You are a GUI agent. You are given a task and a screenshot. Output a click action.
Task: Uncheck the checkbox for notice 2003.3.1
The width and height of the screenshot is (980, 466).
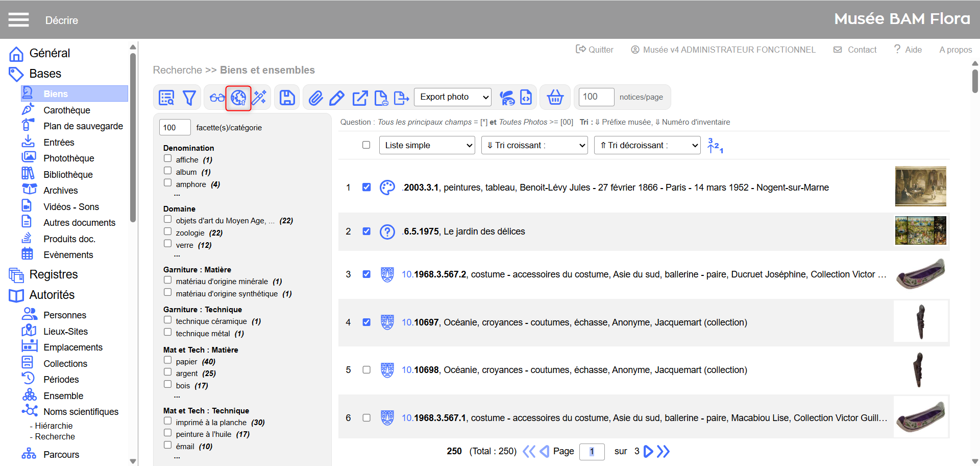click(x=366, y=187)
